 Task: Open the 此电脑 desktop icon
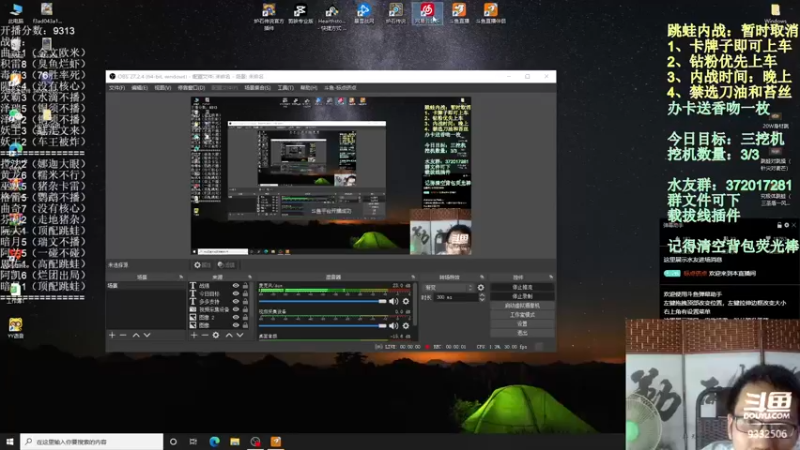(16, 13)
